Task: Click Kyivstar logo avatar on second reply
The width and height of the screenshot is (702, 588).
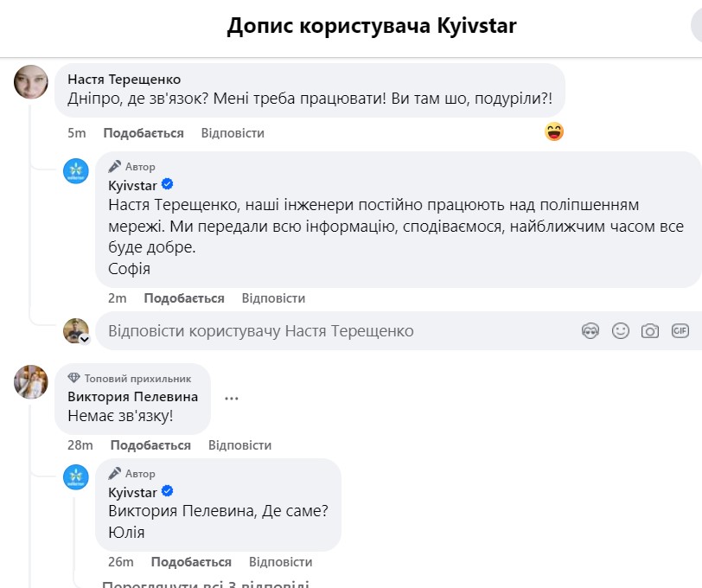Action: coord(76,477)
